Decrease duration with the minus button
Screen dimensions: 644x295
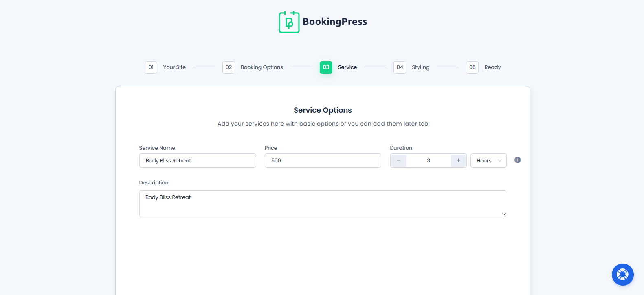click(399, 161)
